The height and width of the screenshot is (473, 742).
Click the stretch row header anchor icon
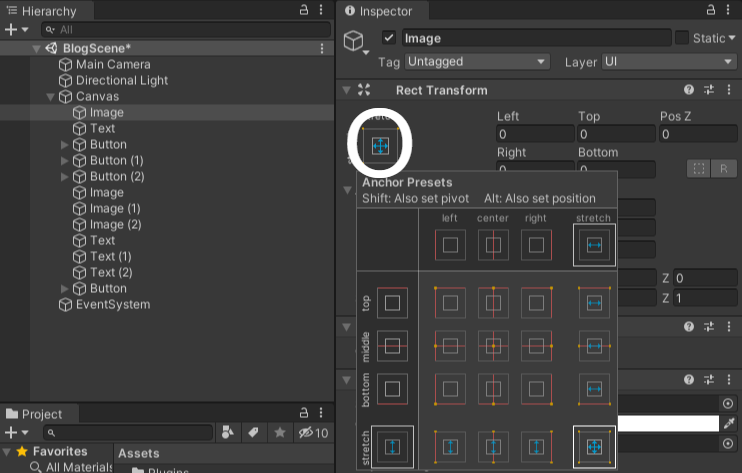pos(392,447)
